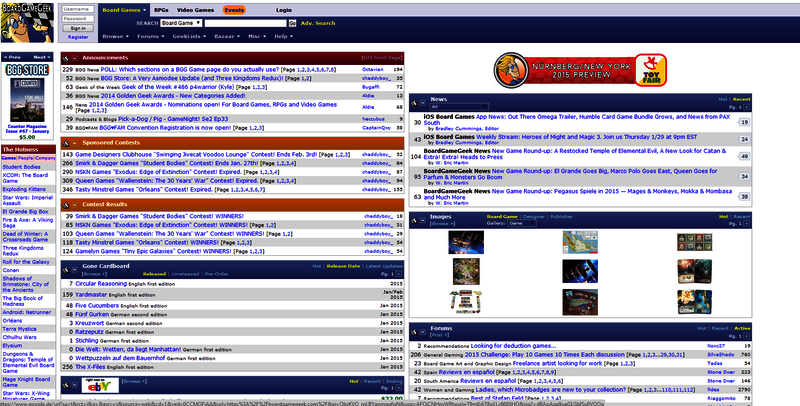The width and height of the screenshot is (800, 406).
Task: Open the Adv. Search link
Action: tap(319, 21)
